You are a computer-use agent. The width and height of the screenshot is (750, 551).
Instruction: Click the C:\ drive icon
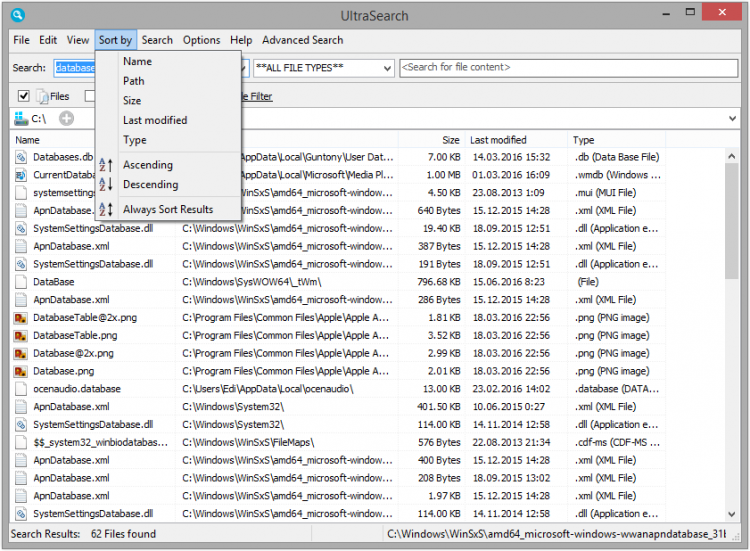21,119
